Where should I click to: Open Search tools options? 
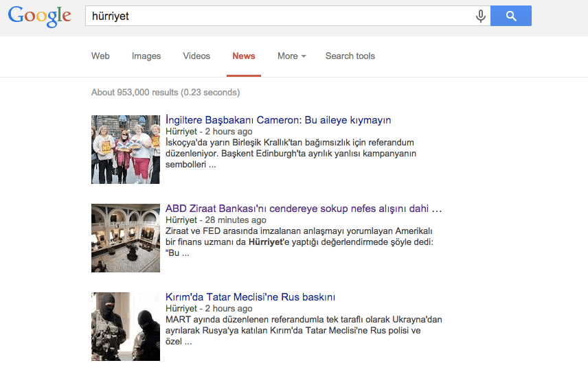click(x=350, y=56)
